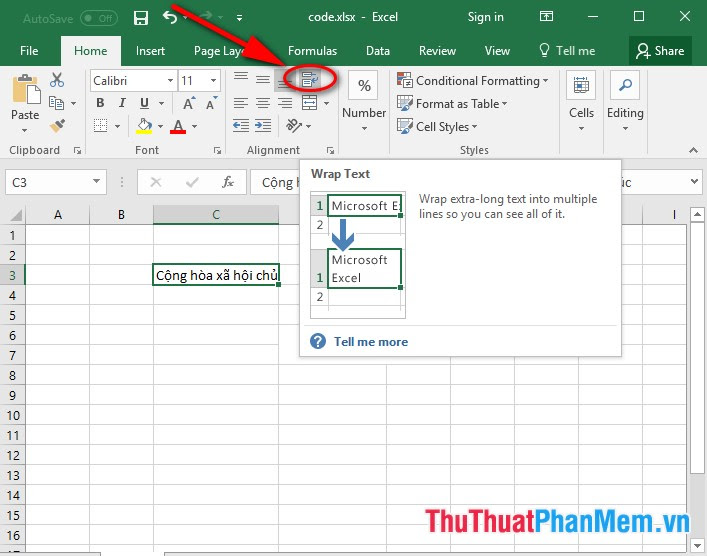
Task: Apply yellow fill color bucket
Action: [144, 126]
